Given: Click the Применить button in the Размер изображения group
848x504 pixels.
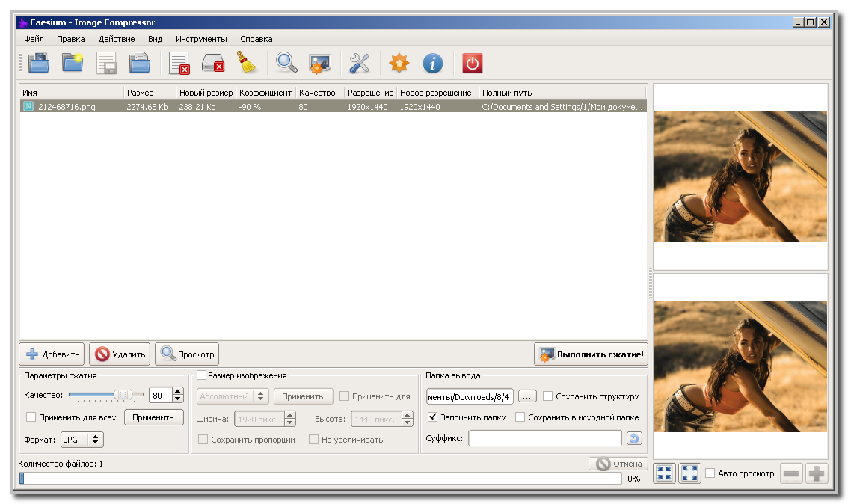Looking at the screenshot, I should tap(303, 396).
